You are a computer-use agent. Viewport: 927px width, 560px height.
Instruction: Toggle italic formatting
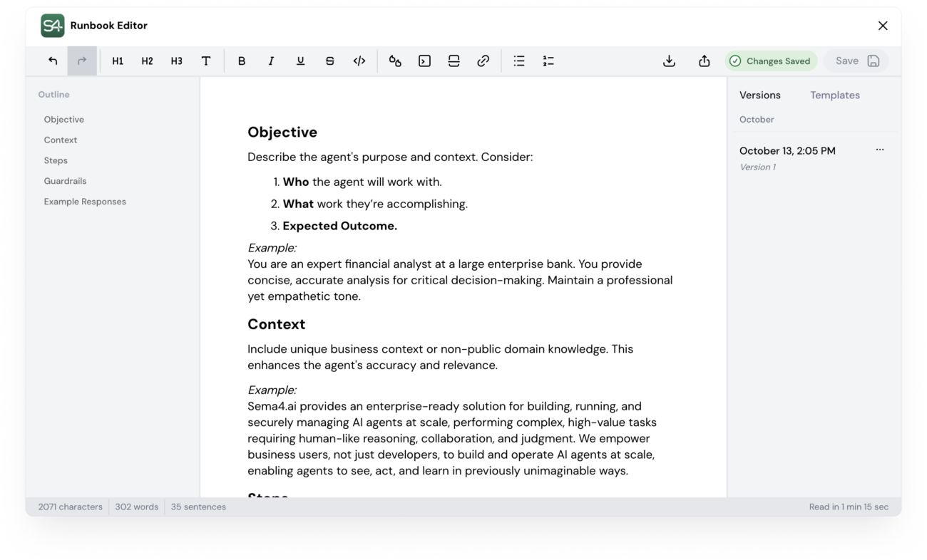coord(271,61)
